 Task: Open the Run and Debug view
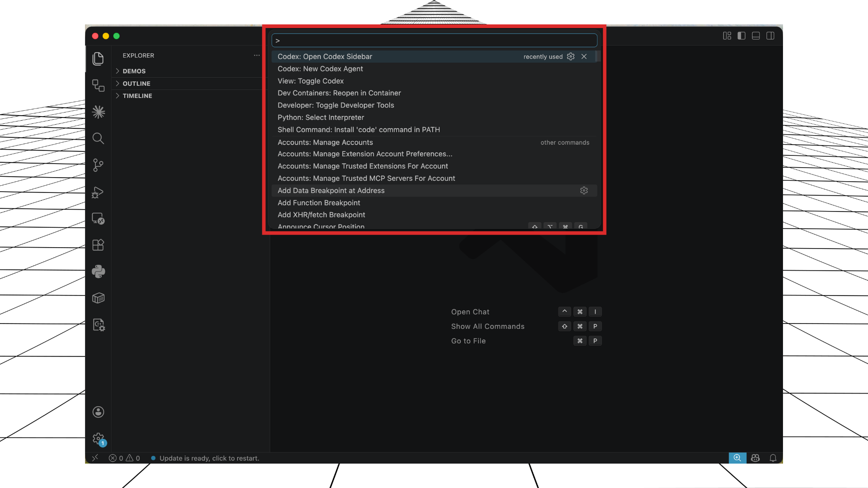tap(98, 193)
